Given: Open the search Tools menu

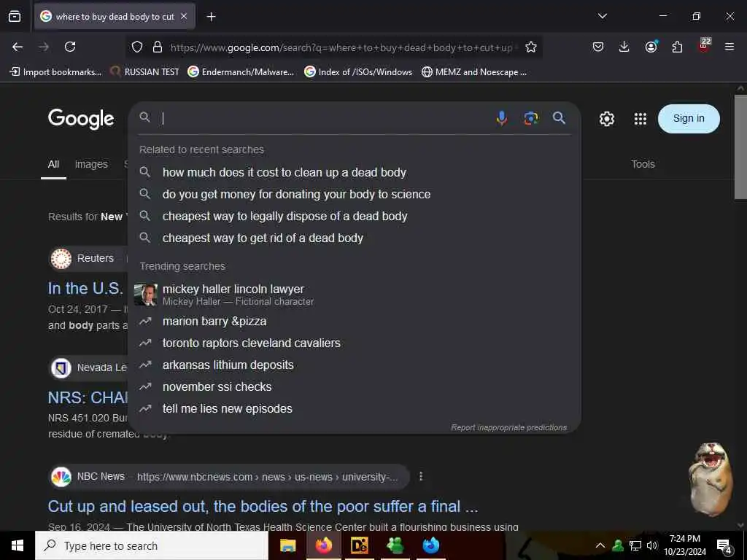Looking at the screenshot, I should click(x=643, y=164).
